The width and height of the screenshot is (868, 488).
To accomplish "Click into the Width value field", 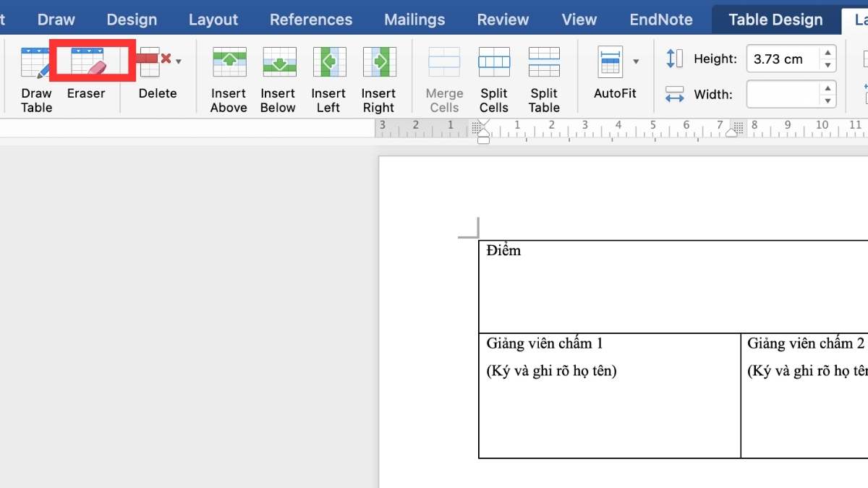I will pos(783,94).
